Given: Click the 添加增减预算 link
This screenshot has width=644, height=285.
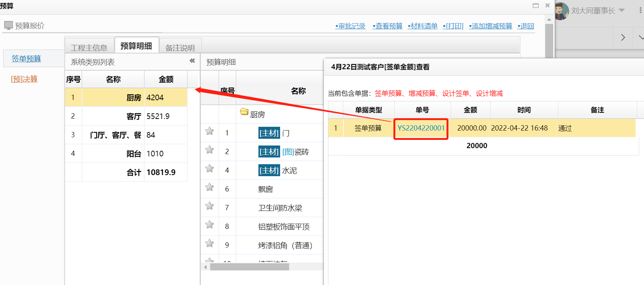Looking at the screenshot, I should click(x=491, y=26).
